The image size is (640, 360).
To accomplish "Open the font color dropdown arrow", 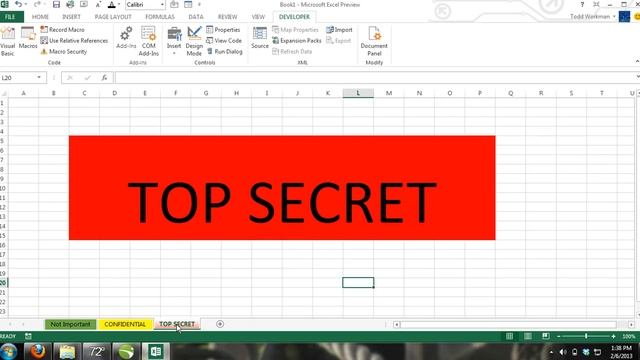I will (x=119, y=4).
